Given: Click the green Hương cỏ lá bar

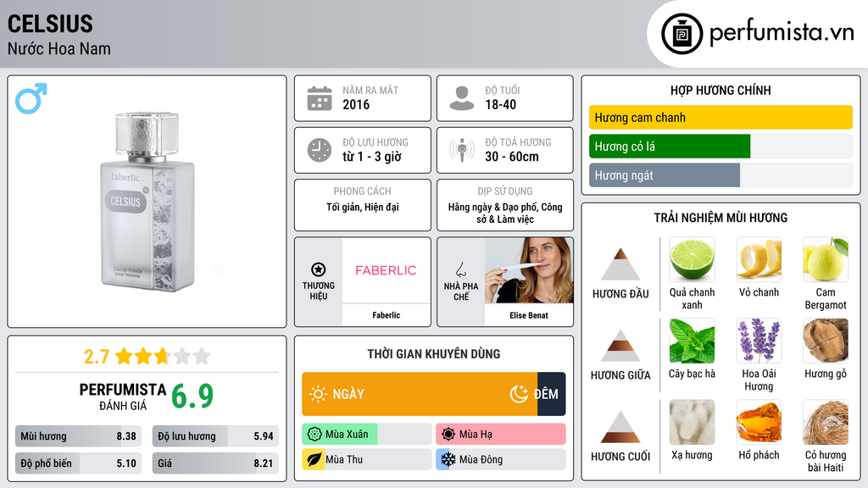Looking at the screenshot, I should point(670,147).
